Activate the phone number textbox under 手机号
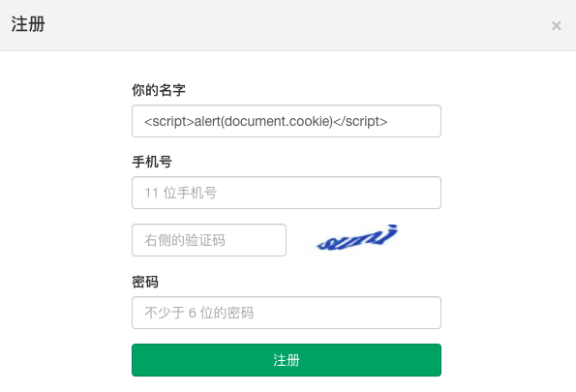This screenshot has height=392, width=576. coord(287,193)
